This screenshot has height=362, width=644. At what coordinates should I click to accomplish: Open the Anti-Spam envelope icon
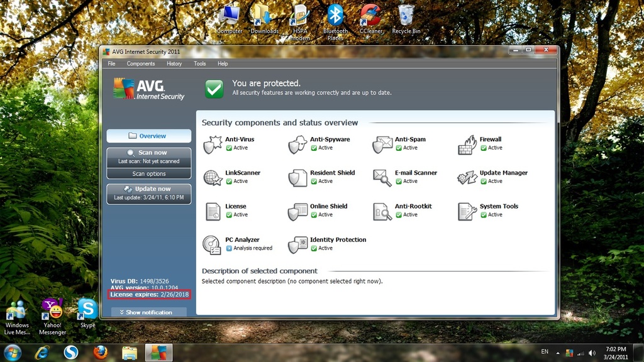[382, 144]
